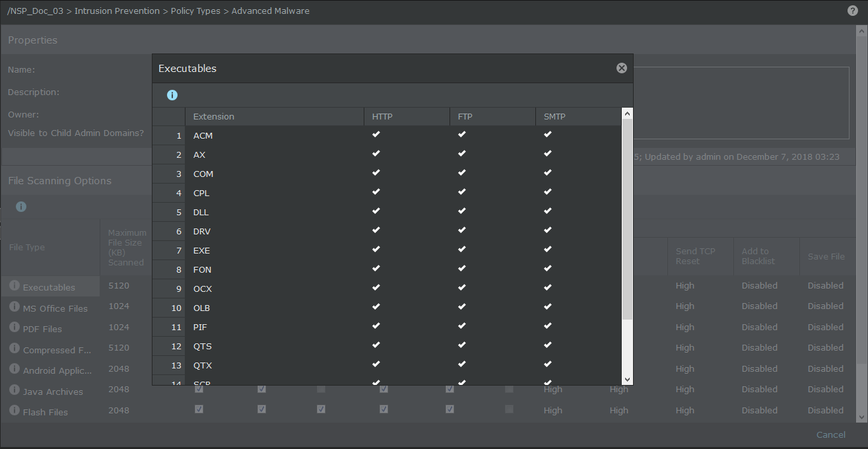Toggle HTTP checkmark for EXE extension
This screenshot has width=868, height=449.
coord(376,249)
